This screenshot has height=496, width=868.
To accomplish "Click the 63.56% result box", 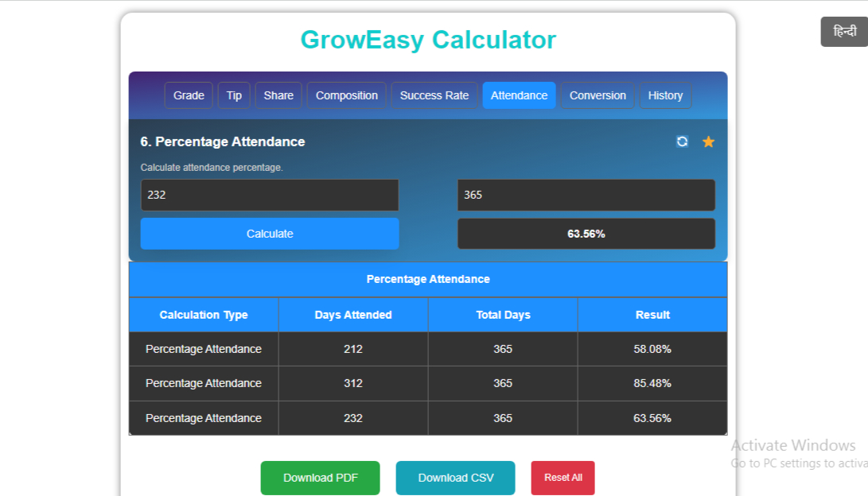I will [x=586, y=234].
